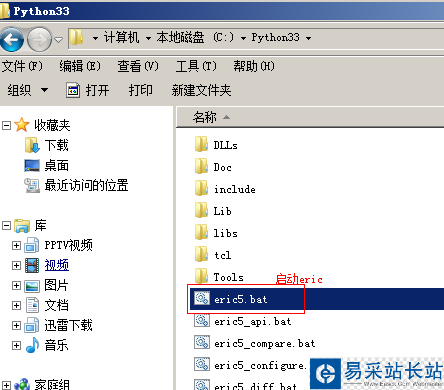
Task: Click 新建文件夹 to create a folder
Action: click(201, 90)
